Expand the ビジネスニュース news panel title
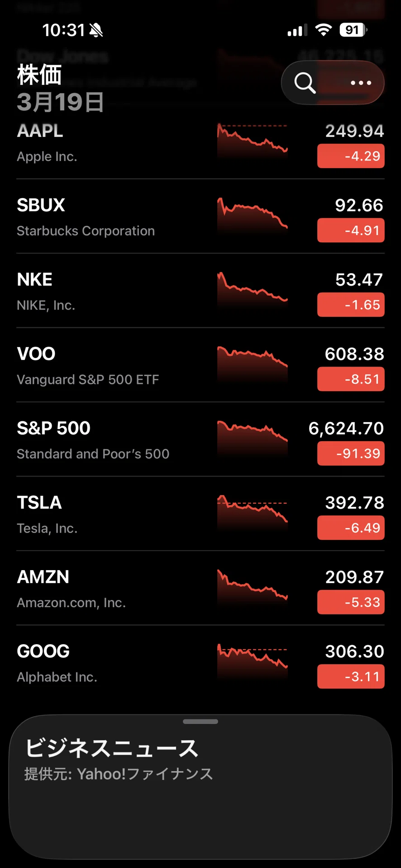 coord(112,748)
